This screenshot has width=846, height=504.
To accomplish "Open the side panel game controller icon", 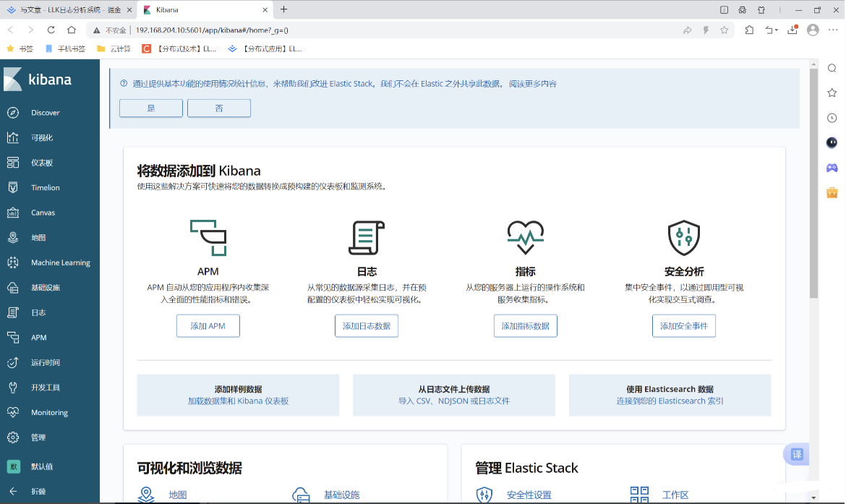I will pyautogui.click(x=832, y=168).
